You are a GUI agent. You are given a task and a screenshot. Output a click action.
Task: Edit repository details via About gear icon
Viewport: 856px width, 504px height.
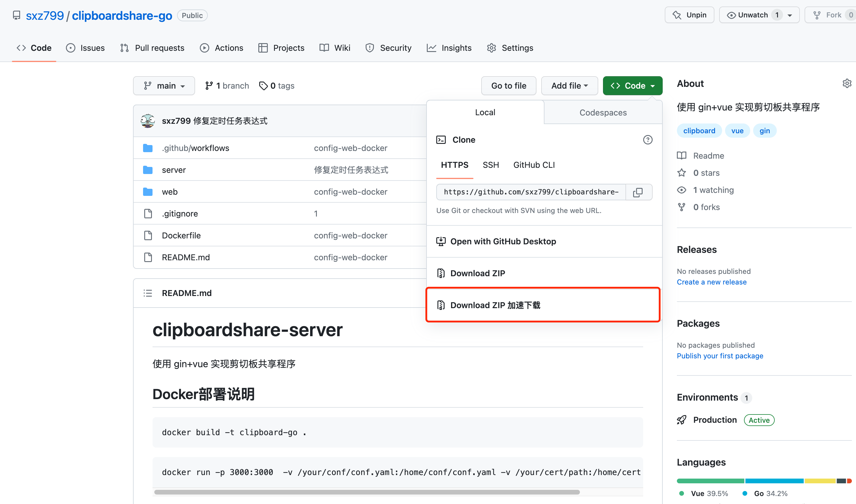click(847, 84)
